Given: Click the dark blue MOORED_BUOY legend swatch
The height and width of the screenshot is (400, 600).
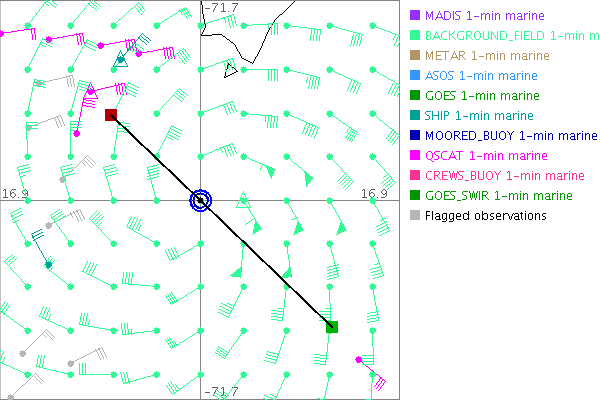Looking at the screenshot, I should [415, 136].
